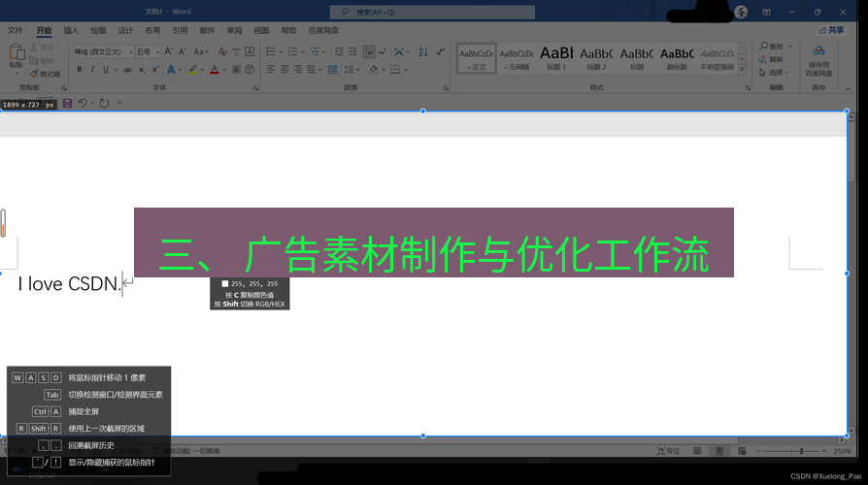This screenshot has width=868, height=485.
Task: Open the Select (选择) dropdown in Editing
Action: coord(775,73)
